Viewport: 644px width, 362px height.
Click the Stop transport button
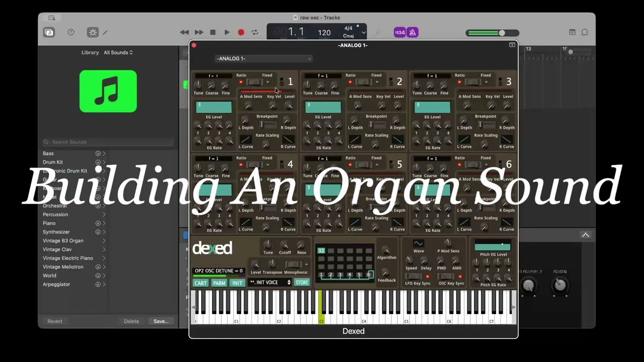tap(213, 32)
